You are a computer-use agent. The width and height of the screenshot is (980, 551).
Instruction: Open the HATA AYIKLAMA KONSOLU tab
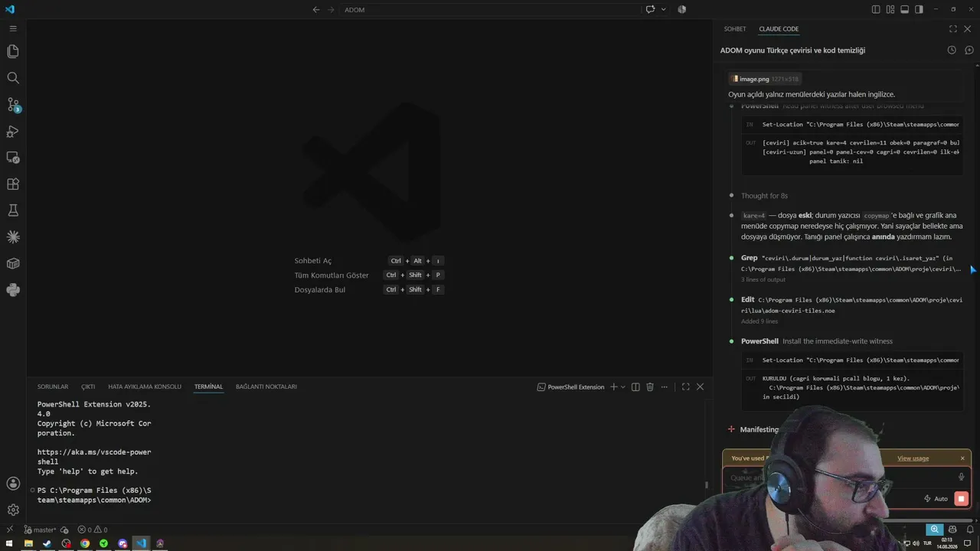click(x=145, y=387)
